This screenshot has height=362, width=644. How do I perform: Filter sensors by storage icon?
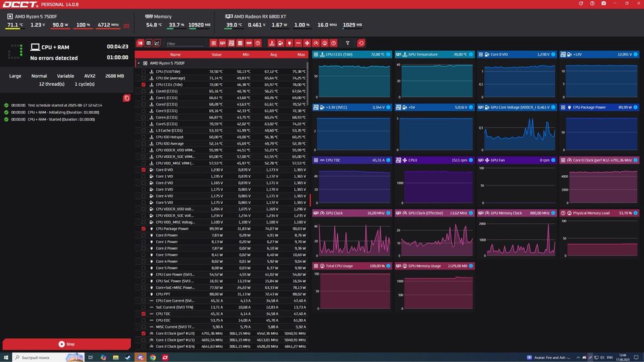click(240, 43)
